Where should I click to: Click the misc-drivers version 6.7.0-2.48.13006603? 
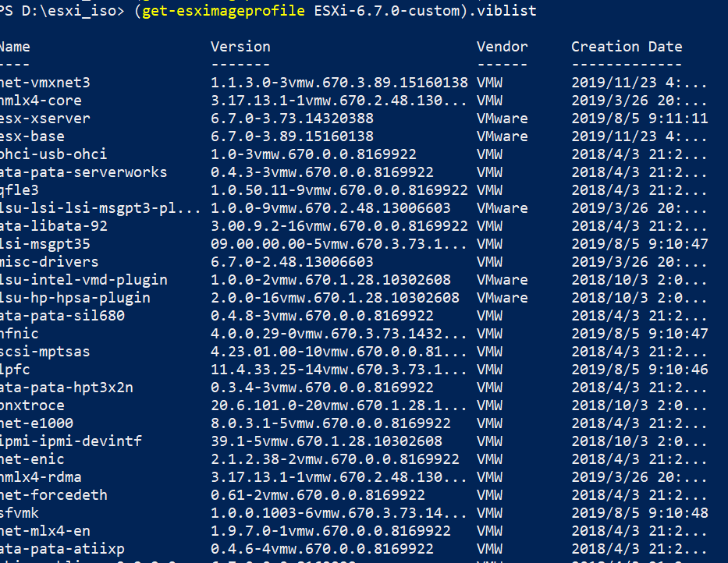point(292,262)
